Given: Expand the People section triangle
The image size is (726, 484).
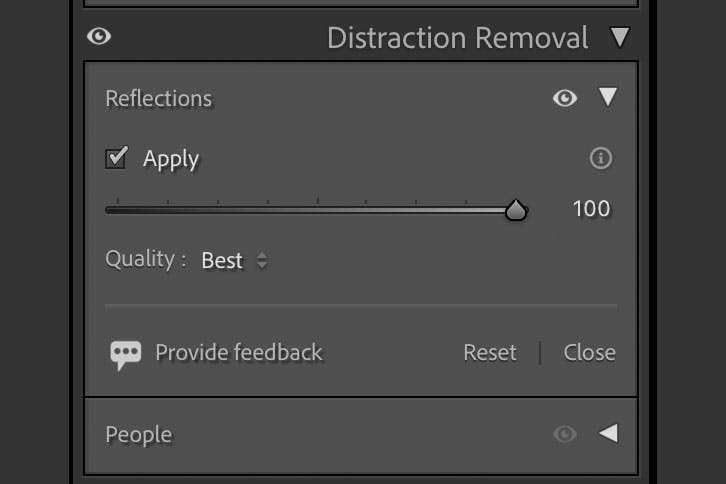Looking at the screenshot, I should point(608,434).
